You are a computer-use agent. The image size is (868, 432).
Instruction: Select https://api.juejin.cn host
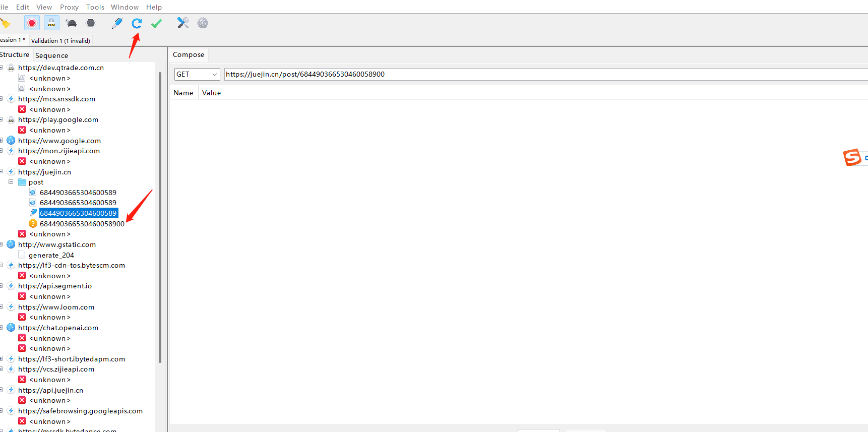(50, 390)
